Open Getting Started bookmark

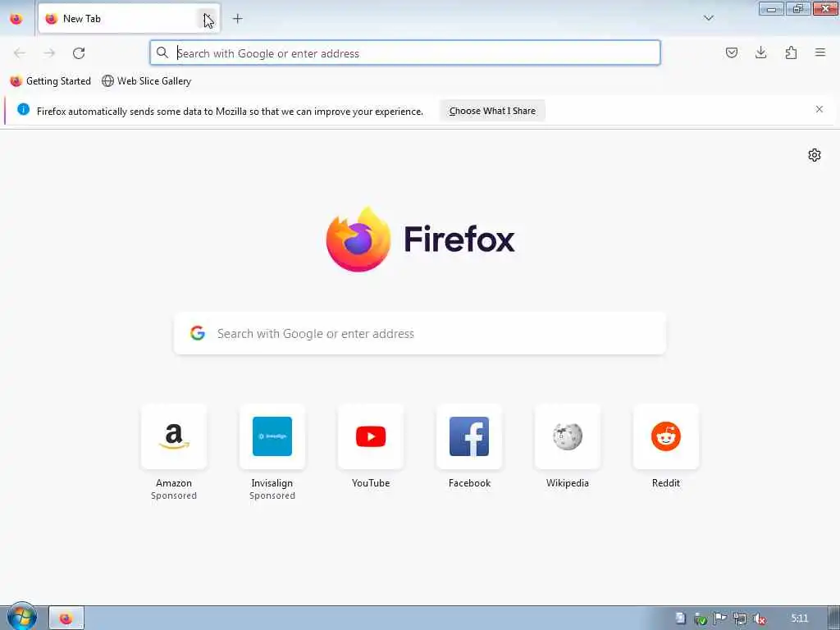coord(50,81)
